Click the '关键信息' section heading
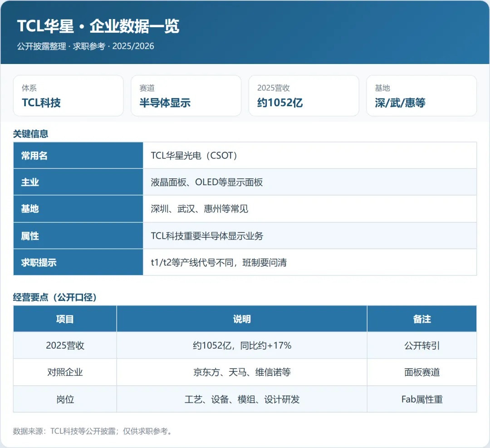490x448 pixels. click(x=31, y=134)
